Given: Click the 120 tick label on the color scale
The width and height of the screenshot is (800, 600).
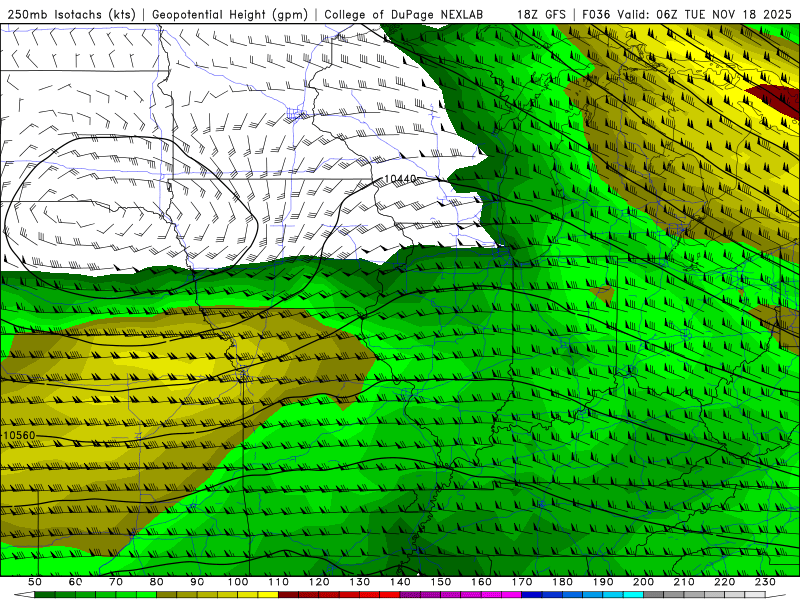Looking at the screenshot, I should [x=319, y=582].
